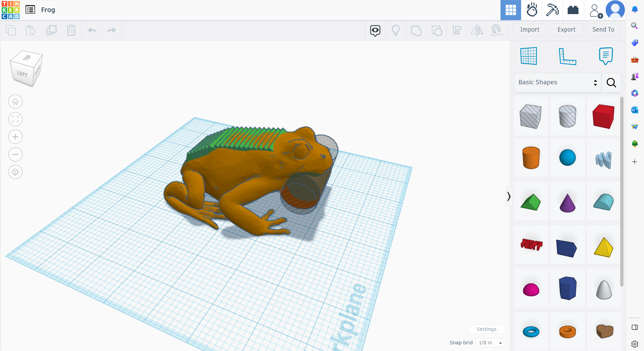Screen dimensions: 644x351
Task: Click the Zoom in plus button
Action: pyautogui.click(x=15, y=137)
